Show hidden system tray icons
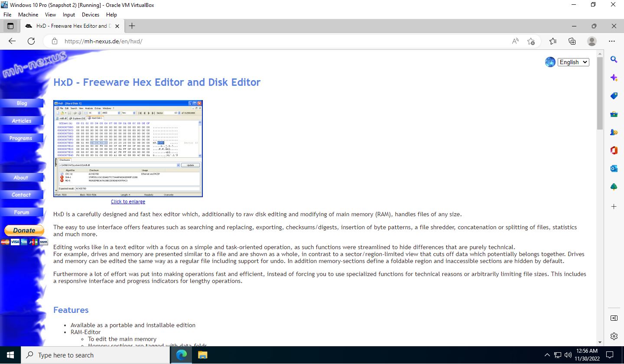The width and height of the screenshot is (624, 364). click(x=547, y=355)
